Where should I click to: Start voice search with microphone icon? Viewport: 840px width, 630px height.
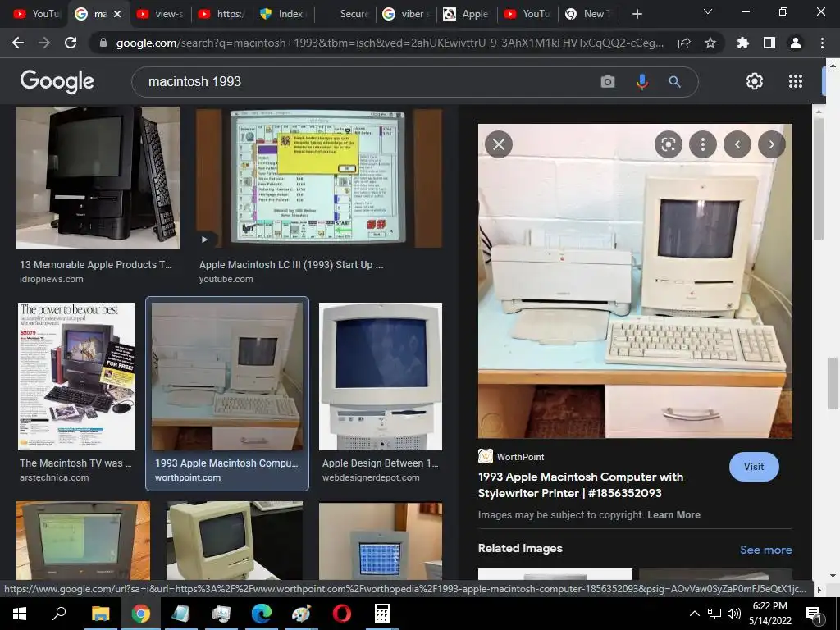tap(641, 81)
